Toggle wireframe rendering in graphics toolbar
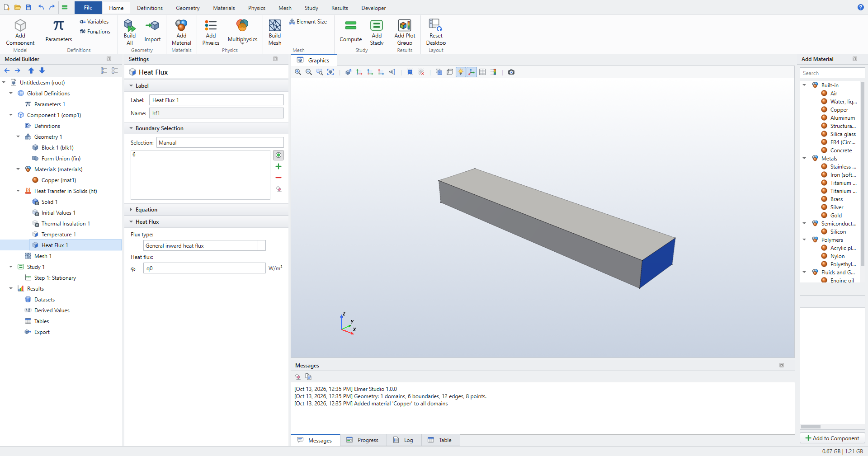Viewport: 868px width, 456px height. 450,72
